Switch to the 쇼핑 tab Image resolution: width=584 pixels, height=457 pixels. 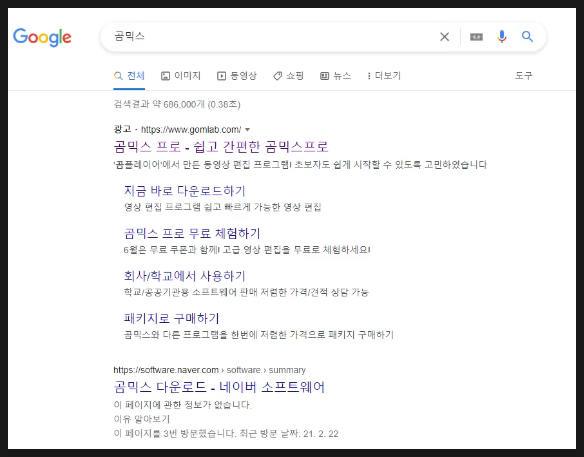[289, 76]
